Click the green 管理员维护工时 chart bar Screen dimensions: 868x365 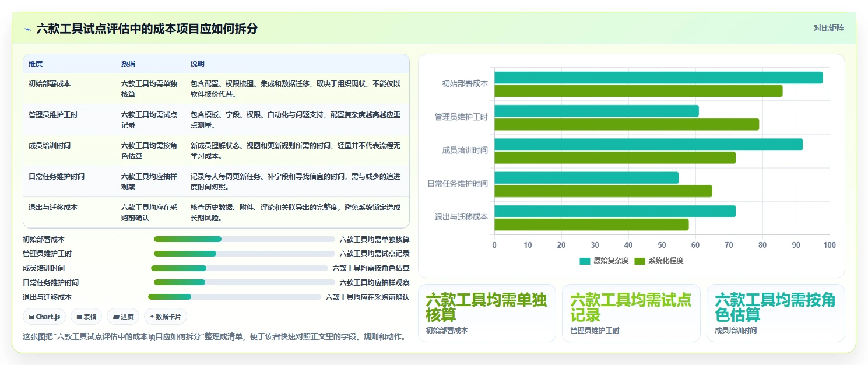click(627, 124)
